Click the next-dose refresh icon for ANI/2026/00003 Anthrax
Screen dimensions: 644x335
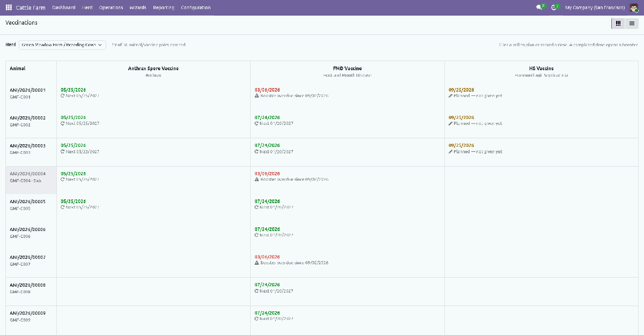pos(63,152)
